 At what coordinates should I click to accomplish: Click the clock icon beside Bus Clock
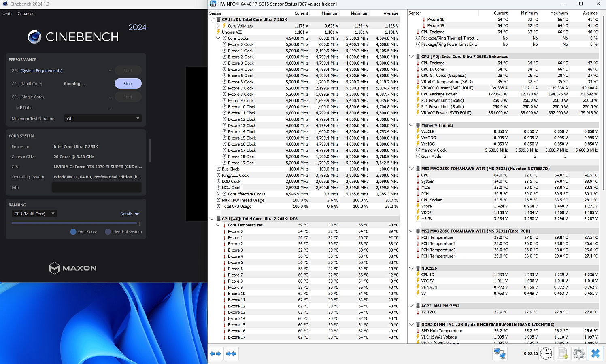pyautogui.click(x=219, y=169)
